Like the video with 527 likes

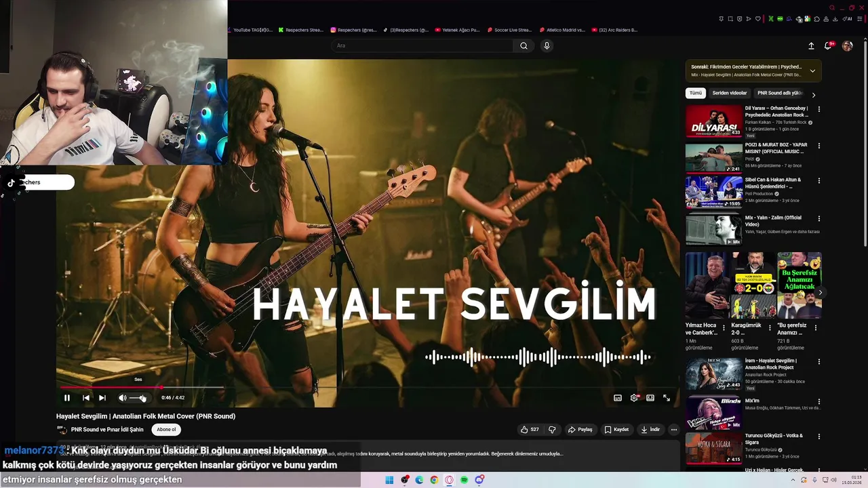(x=530, y=429)
